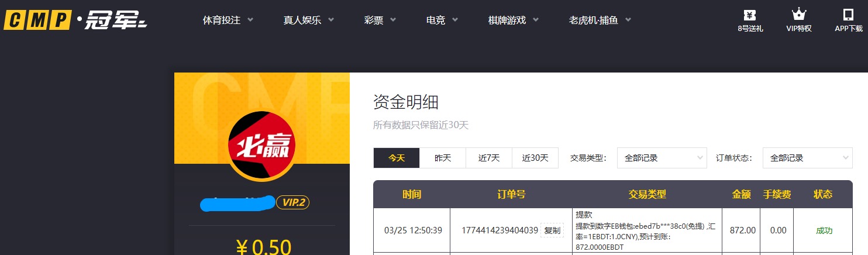Click the 订单号 column header
Viewport: 868px width, 255px height.
pyautogui.click(x=511, y=194)
